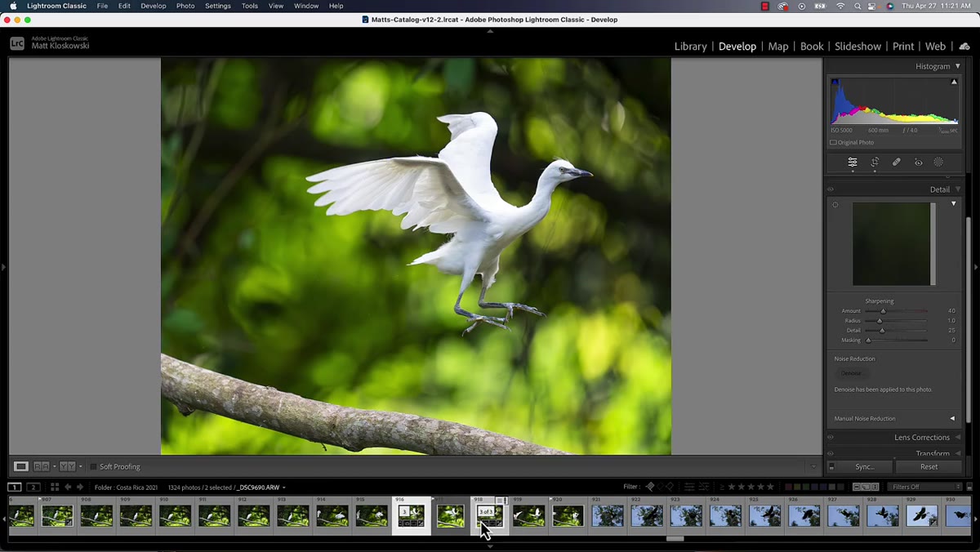The width and height of the screenshot is (980, 552).
Task: Collapse the Detail panel
Action: click(x=958, y=189)
